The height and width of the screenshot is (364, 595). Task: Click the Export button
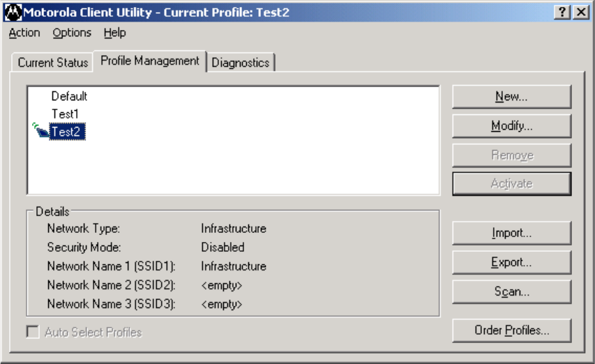pyautogui.click(x=511, y=262)
